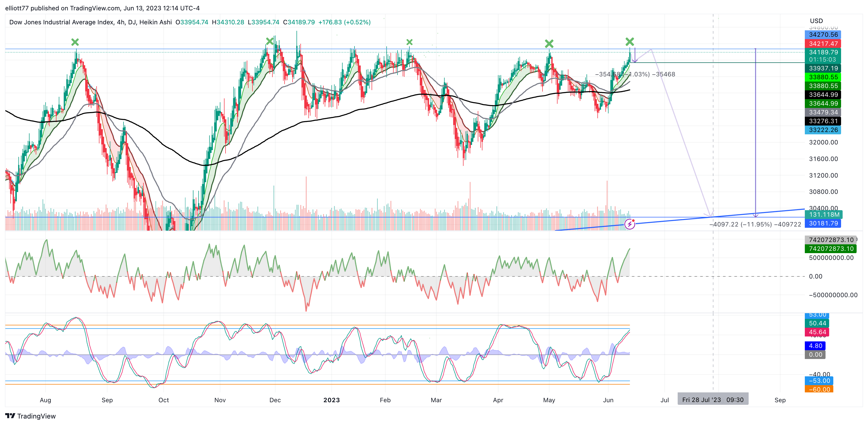868x425 pixels.
Task: Click the black 33644.99 price label
Action: coord(823,95)
